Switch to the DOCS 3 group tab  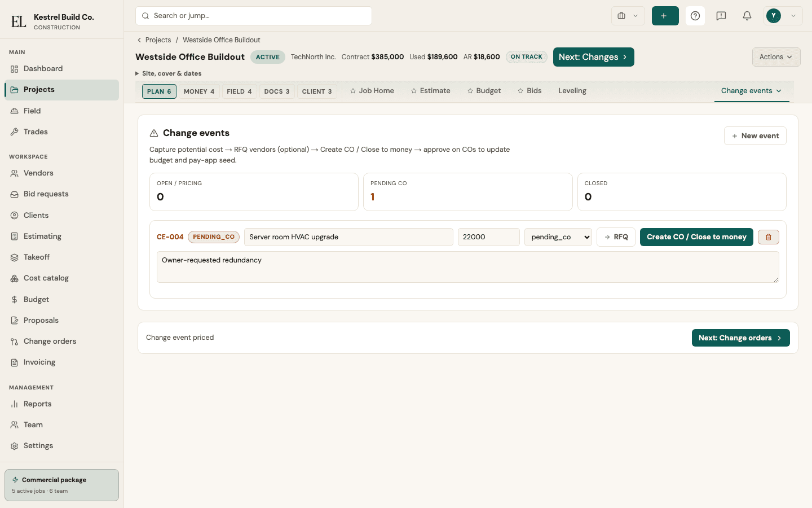[x=277, y=91]
